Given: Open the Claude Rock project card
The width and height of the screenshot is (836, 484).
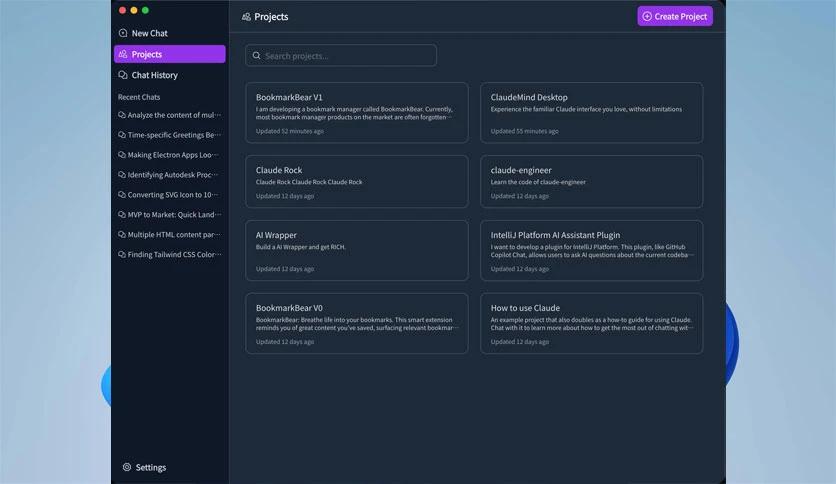Looking at the screenshot, I should pos(357,181).
